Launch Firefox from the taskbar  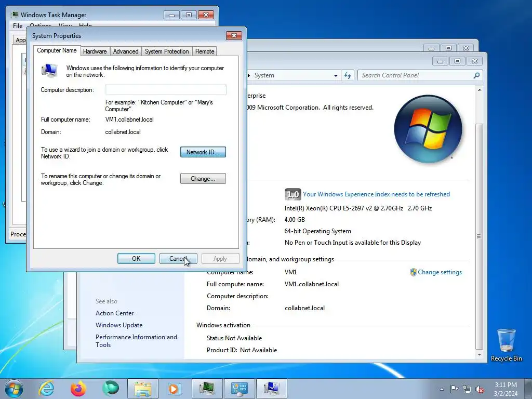(x=78, y=389)
